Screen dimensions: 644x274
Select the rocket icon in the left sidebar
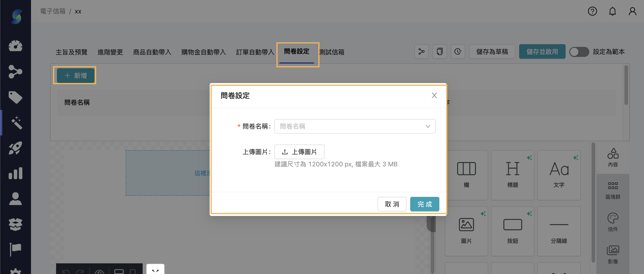tap(15, 148)
